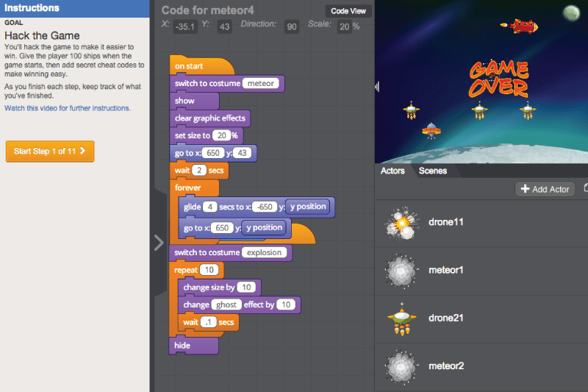Switch to the Actors tab
Image resolution: width=588 pixels, height=392 pixels.
point(392,171)
